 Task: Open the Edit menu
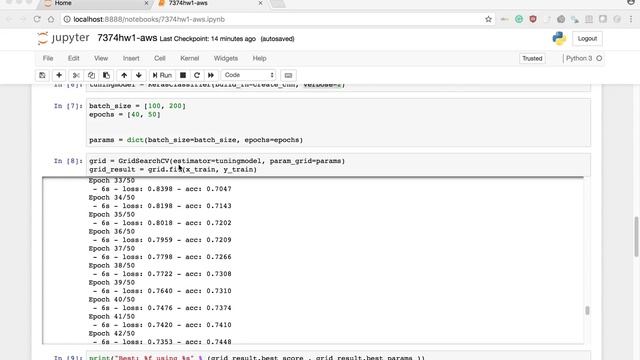(73, 58)
